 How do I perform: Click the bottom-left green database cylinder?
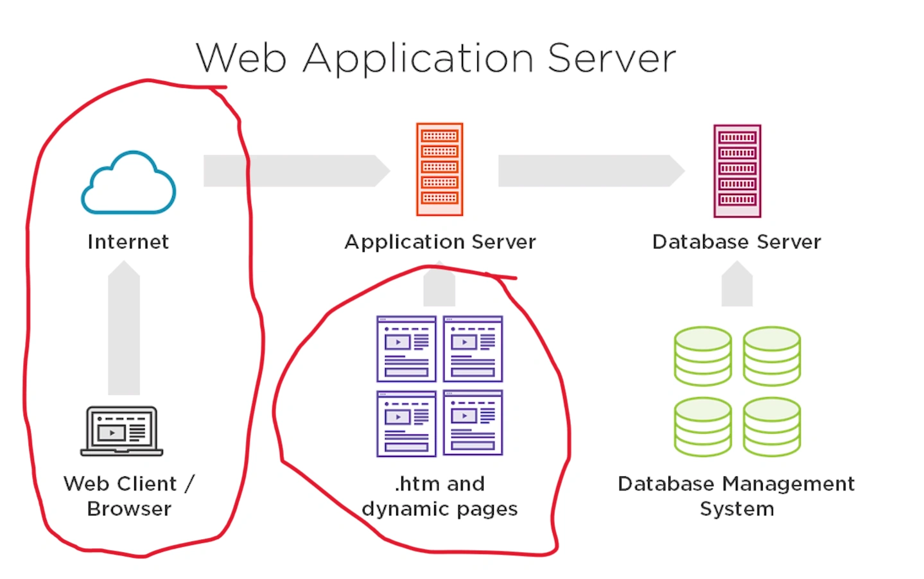pos(702,426)
